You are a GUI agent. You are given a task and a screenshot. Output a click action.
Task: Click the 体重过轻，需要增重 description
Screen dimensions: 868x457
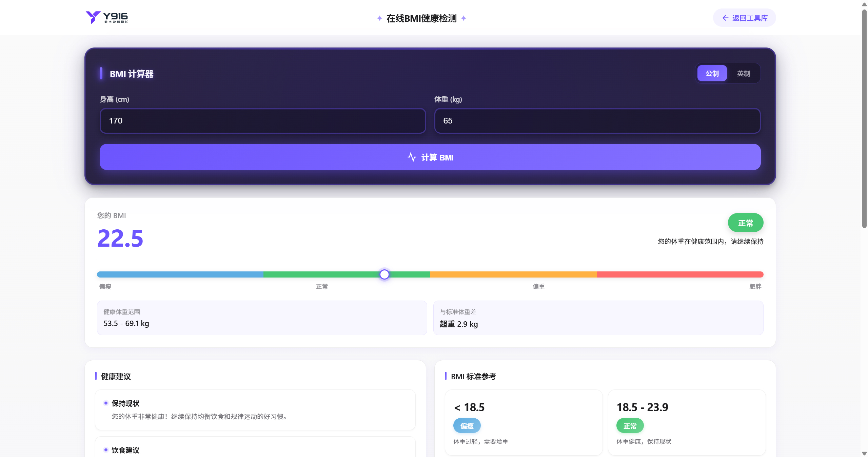click(x=481, y=441)
